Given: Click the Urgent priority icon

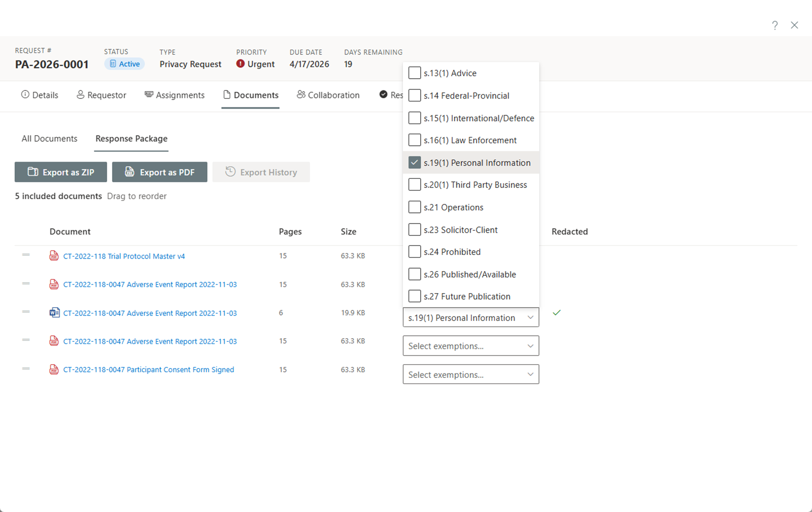Looking at the screenshot, I should [241, 64].
